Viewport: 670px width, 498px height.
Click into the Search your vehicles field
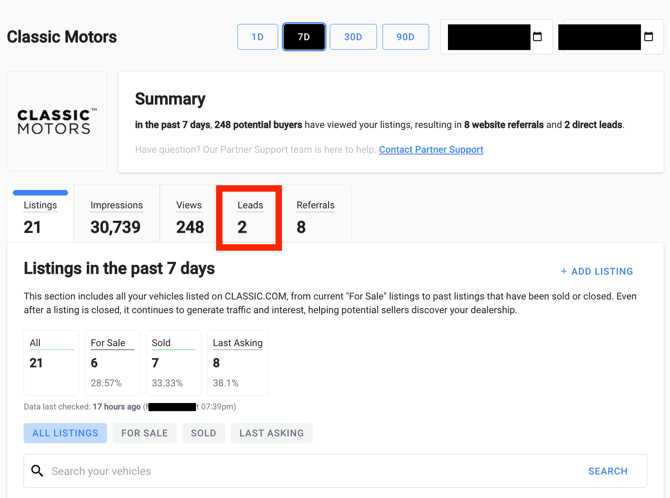click(x=316, y=471)
